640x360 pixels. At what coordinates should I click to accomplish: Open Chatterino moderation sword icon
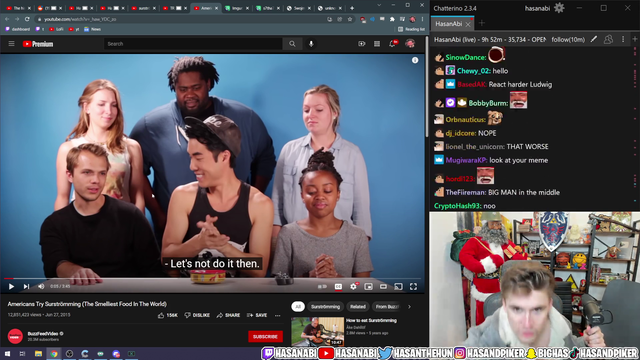(594, 39)
